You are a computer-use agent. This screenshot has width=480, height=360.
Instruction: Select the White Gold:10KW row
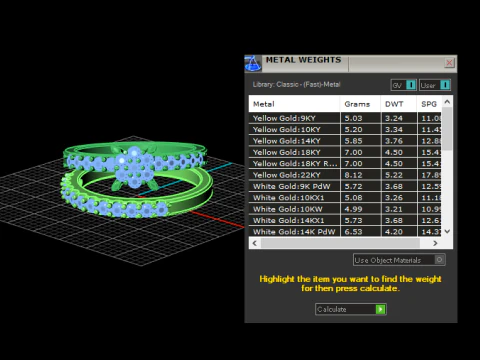tap(345, 209)
